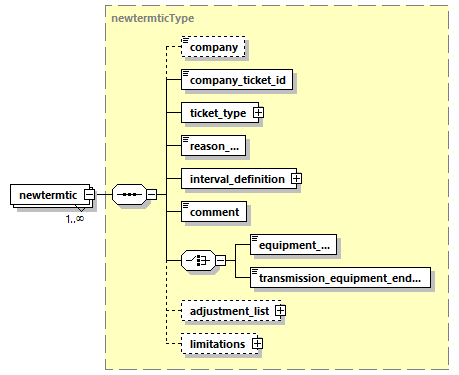Image resolution: width=459 pixels, height=375 pixels.
Task: Select the ticket_type element box
Action: (220, 113)
